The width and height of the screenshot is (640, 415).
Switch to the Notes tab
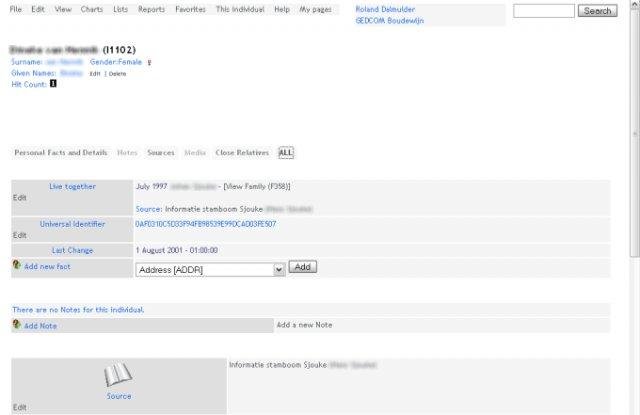(127, 153)
